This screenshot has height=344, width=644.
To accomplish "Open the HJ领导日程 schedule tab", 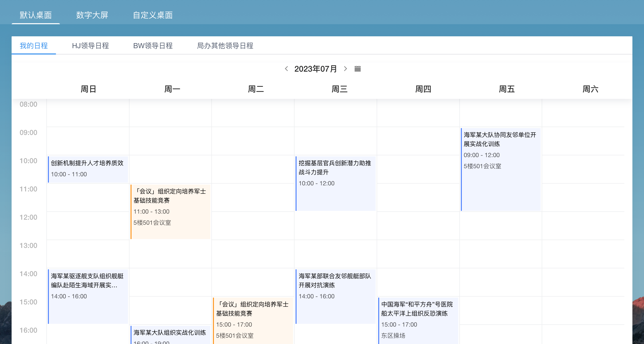I will coord(90,46).
